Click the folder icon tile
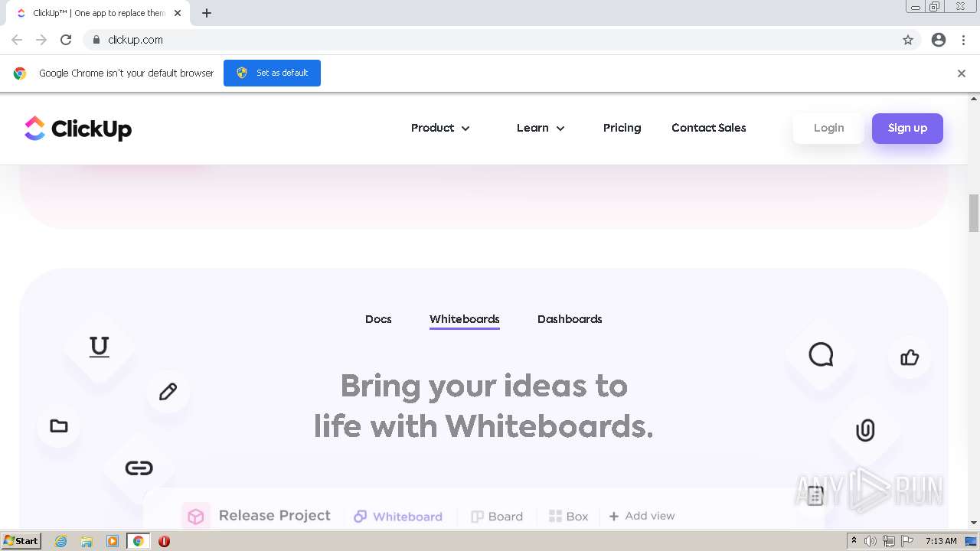The image size is (980, 551). coord(59,426)
